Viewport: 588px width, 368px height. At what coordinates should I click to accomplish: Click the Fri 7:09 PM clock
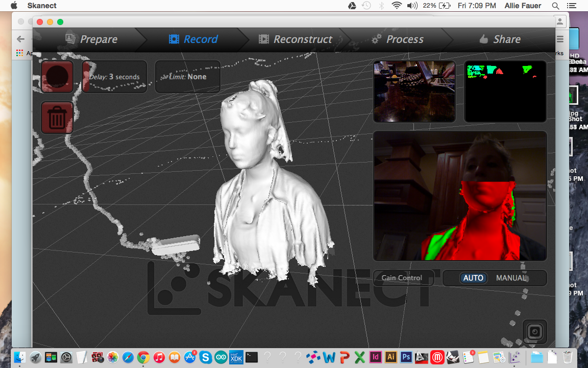(x=477, y=6)
